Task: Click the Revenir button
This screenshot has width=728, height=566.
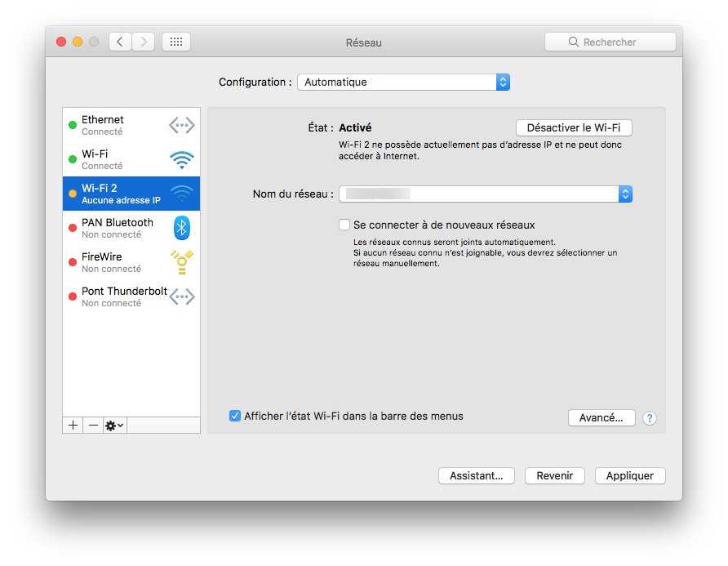Action: tap(555, 476)
